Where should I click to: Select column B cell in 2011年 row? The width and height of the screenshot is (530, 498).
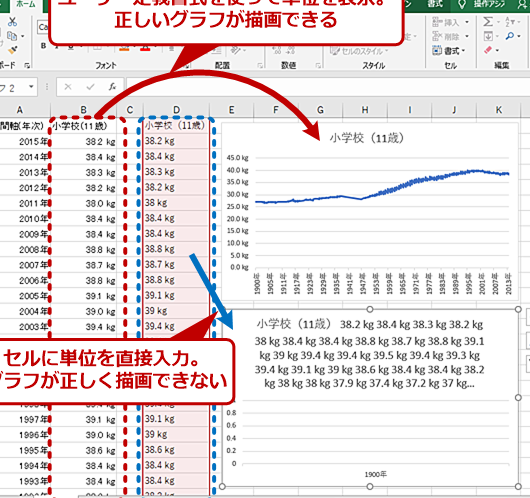83,203
